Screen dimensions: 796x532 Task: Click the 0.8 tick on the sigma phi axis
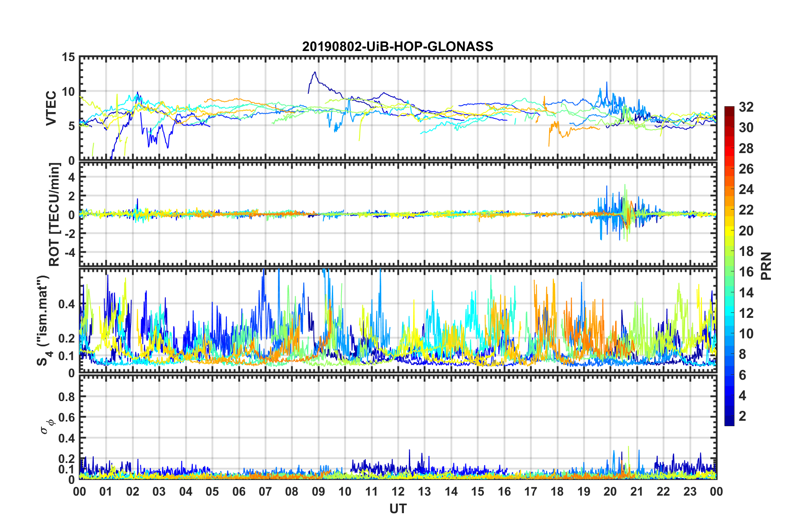[66, 396]
